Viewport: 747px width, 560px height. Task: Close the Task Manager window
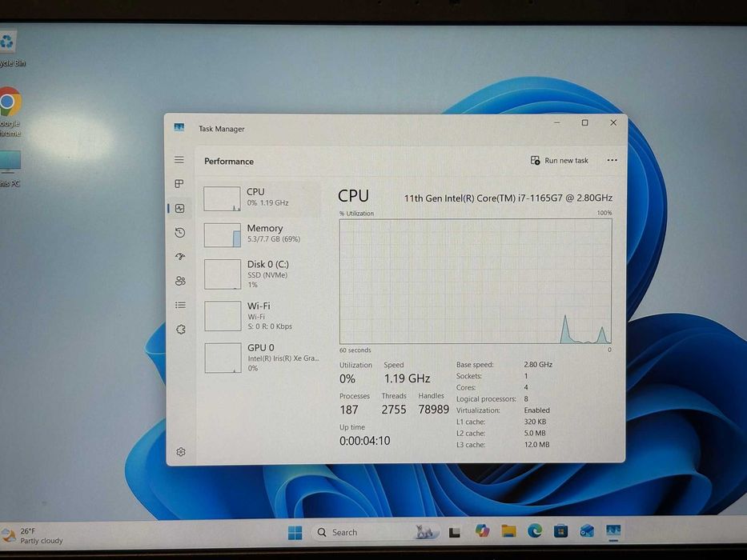tap(613, 123)
